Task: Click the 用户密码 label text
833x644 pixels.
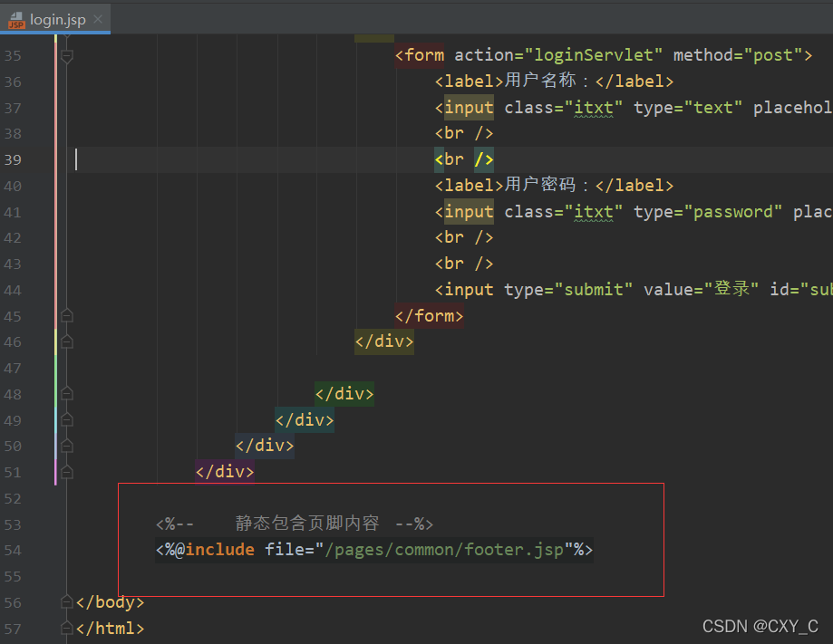Action: point(539,185)
